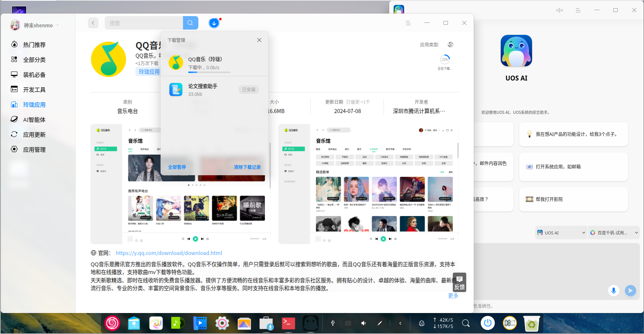644x334 pixels.
Task: Click the second QQ音乐 screenshot thumbnail
Action: point(369,184)
